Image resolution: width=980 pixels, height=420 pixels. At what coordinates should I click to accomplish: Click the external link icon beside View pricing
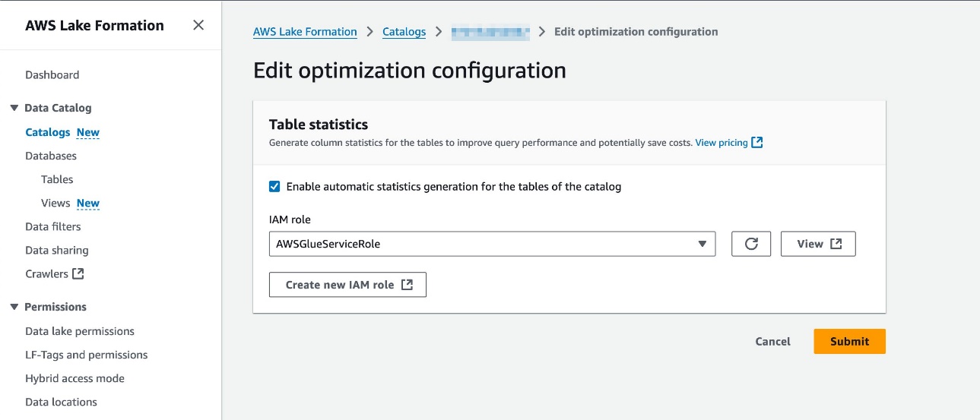click(756, 143)
